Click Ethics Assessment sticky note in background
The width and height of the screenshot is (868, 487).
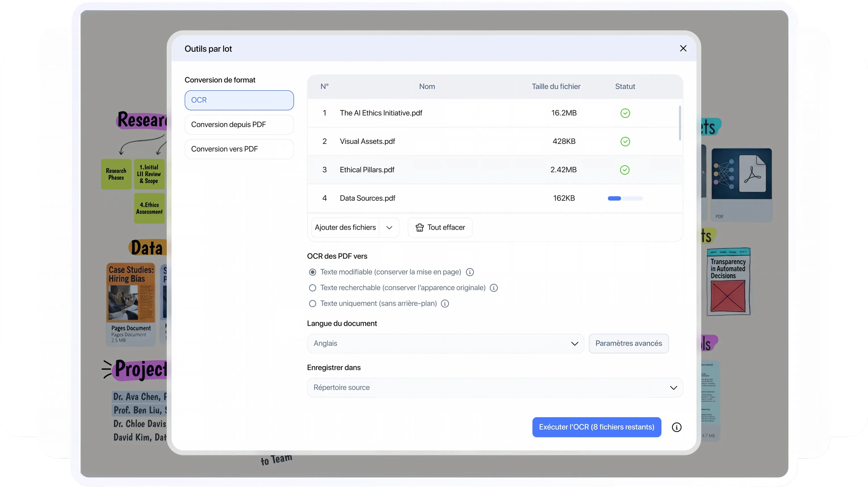point(149,209)
